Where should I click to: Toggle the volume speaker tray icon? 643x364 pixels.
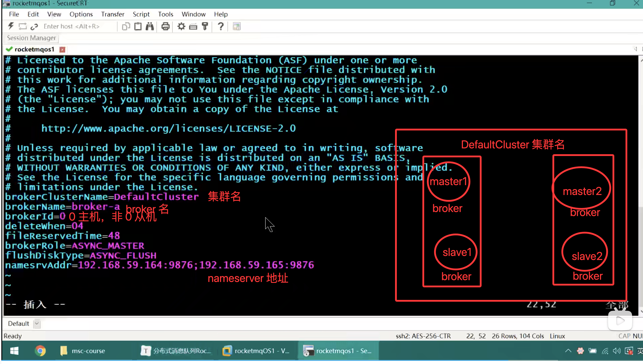click(617, 351)
